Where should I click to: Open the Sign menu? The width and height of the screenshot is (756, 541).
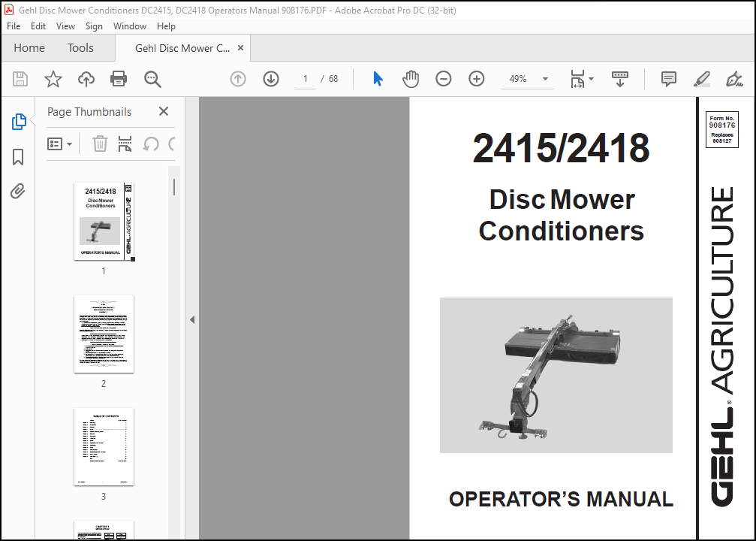94,26
